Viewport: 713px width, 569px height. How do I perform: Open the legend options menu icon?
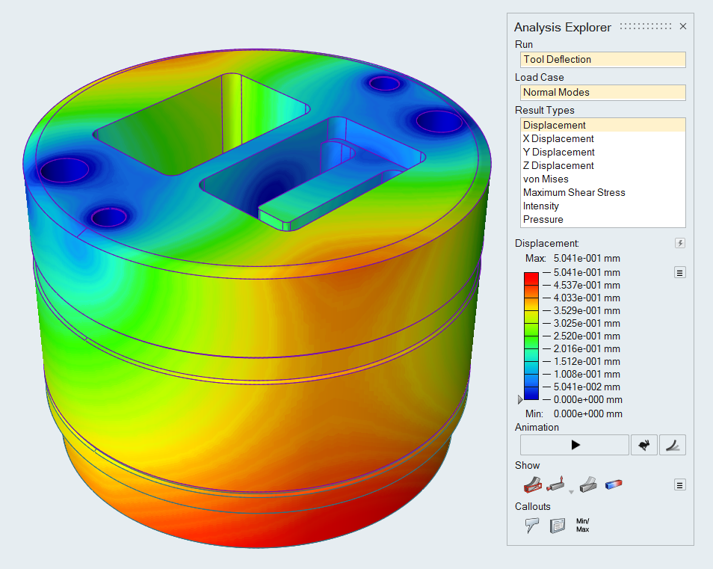(x=680, y=272)
